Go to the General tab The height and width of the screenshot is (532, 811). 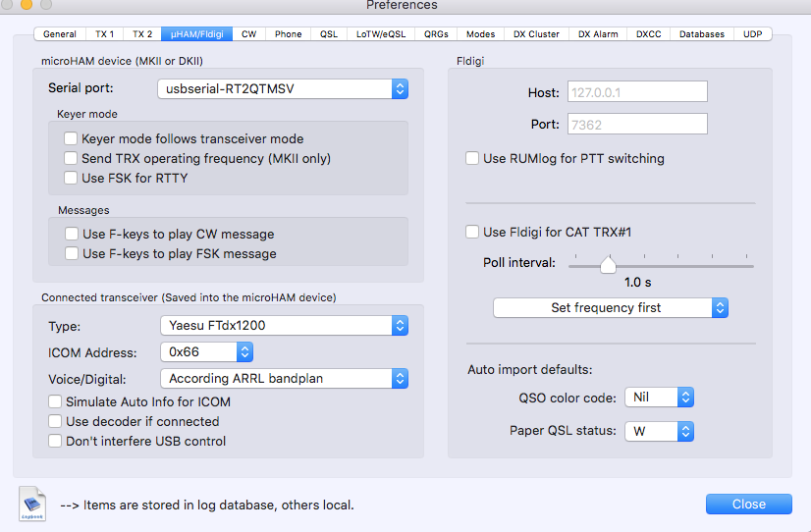click(60, 34)
